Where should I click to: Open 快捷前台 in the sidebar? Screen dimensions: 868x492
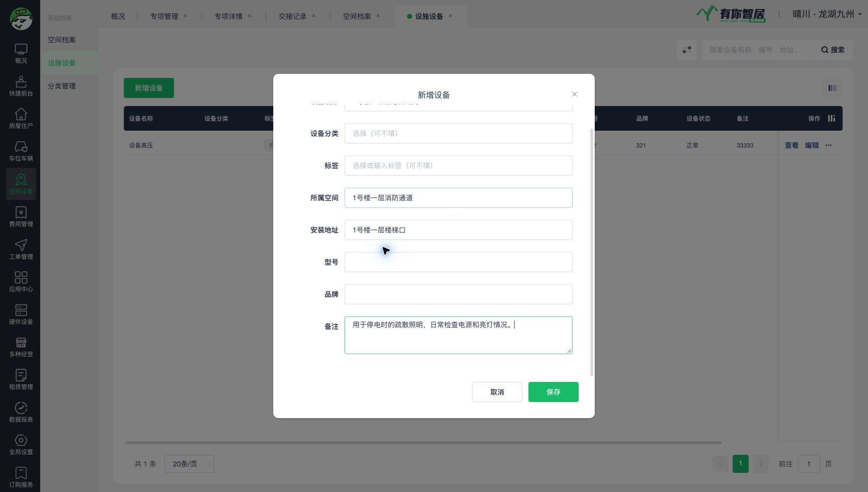point(21,86)
